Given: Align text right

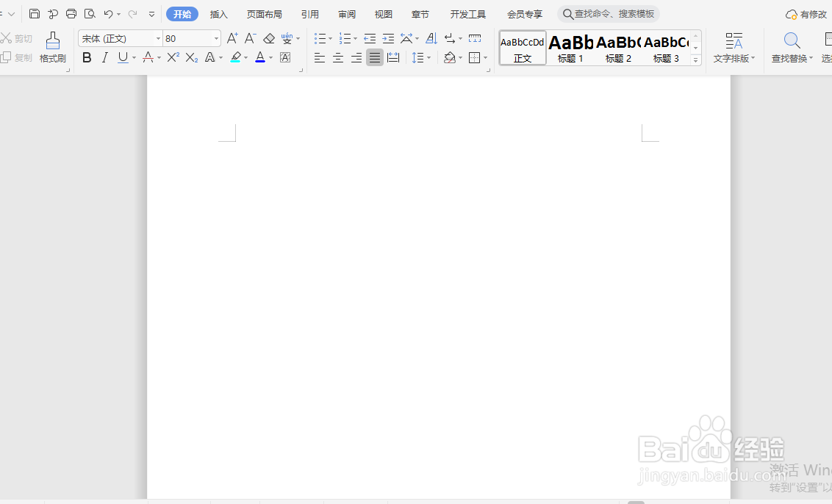Looking at the screenshot, I should click(x=356, y=57).
